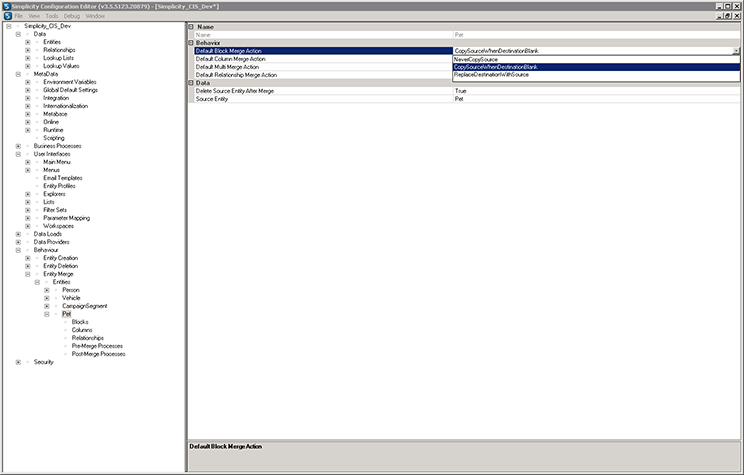This screenshot has width=744, height=475.
Task: Expand the Data Loads node
Action: (x=18, y=234)
